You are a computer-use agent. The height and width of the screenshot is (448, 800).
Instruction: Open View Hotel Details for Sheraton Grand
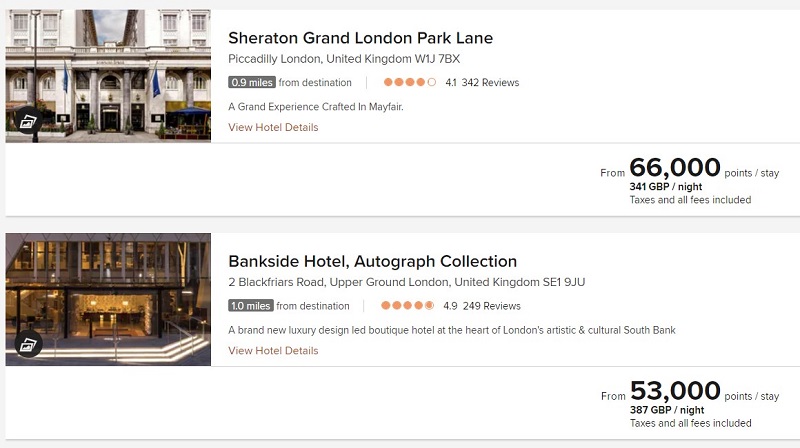[x=273, y=127]
